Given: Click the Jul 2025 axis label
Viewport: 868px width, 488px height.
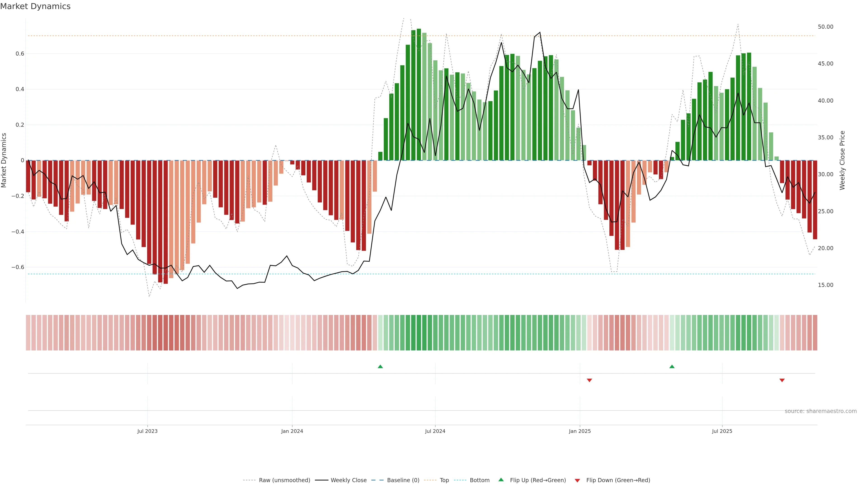Looking at the screenshot, I should (722, 431).
